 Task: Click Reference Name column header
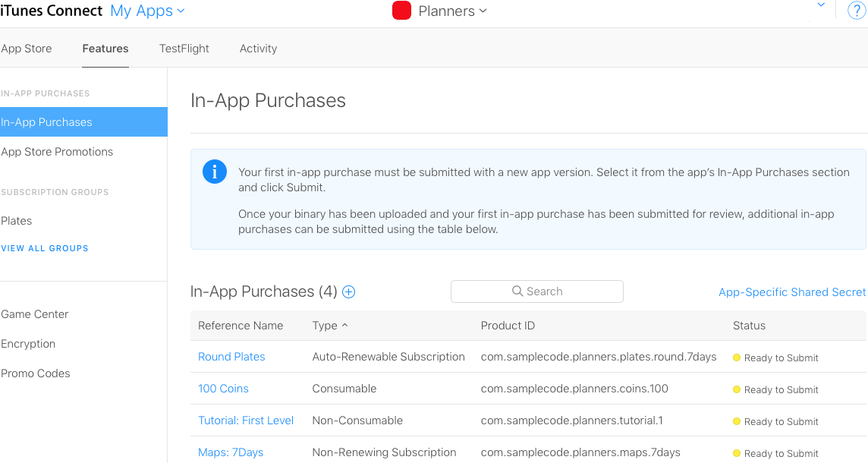click(241, 326)
